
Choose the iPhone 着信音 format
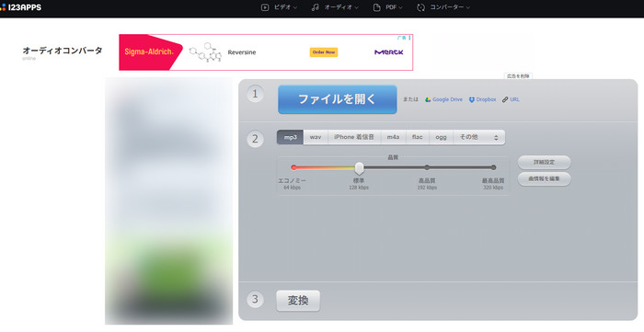[354, 137]
